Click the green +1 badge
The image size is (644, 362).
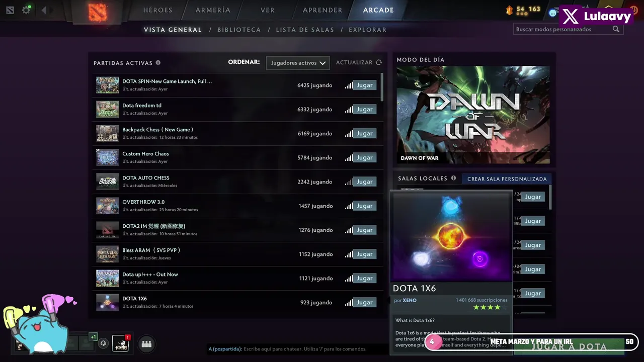[x=93, y=337]
